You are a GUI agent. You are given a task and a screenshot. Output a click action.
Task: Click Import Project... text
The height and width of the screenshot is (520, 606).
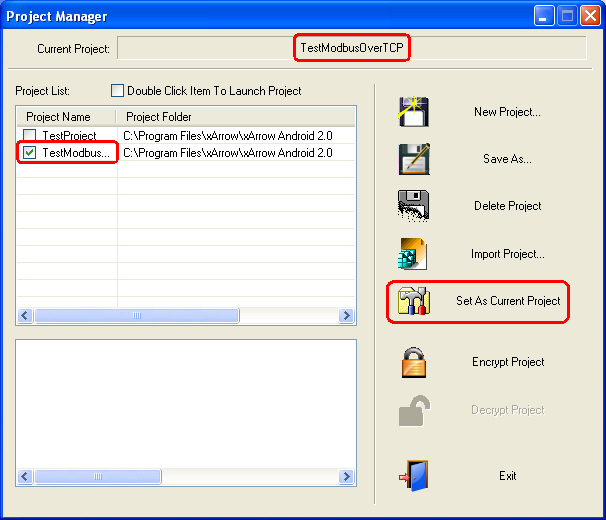(x=507, y=254)
